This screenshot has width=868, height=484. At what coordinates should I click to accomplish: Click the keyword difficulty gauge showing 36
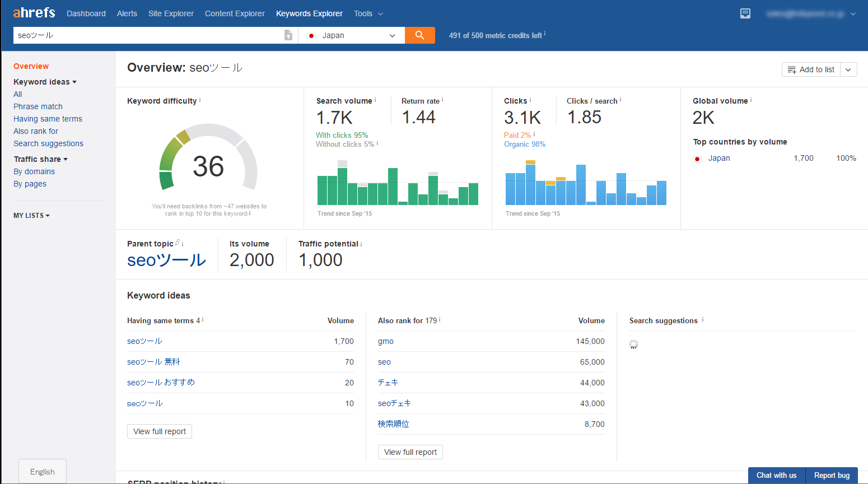(x=208, y=158)
